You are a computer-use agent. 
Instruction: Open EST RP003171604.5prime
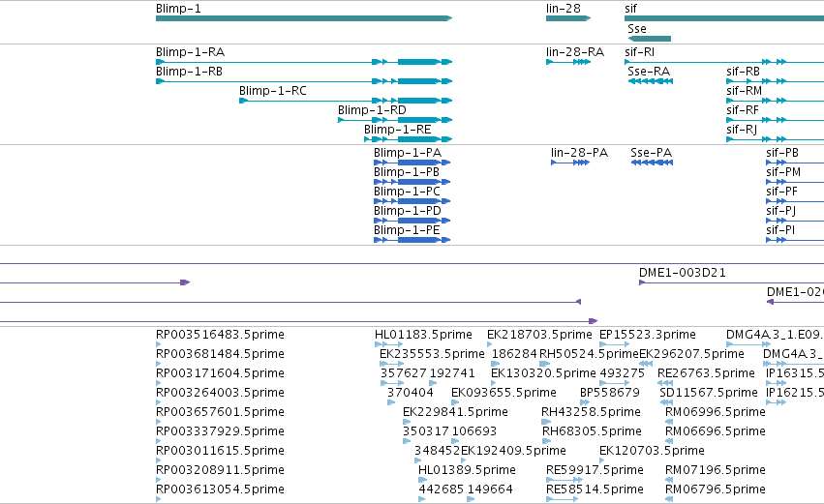pos(220,373)
